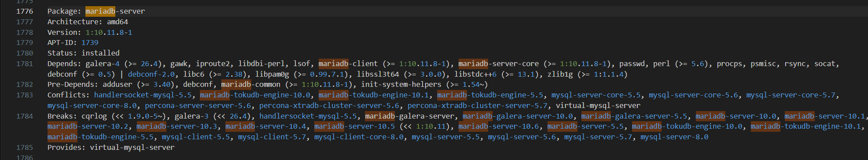Click 'mariadb-galera-server-10.0' in Breaks
This screenshot has width=868, height=160.
(518, 116)
